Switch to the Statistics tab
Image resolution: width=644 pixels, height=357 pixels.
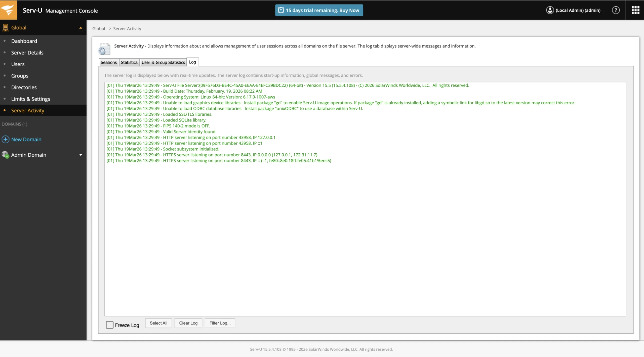(x=129, y=62)
